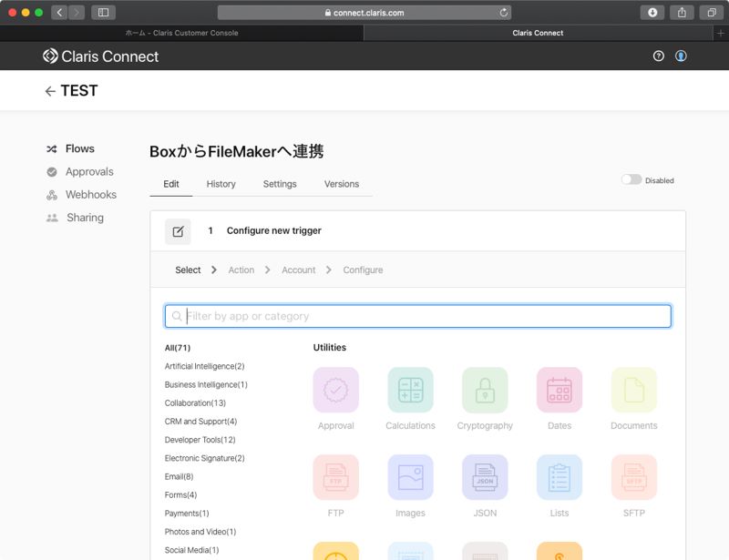Filter by Electronic Signature(2) category
Screen dimensions: 729x560
[x=204, y=458]
